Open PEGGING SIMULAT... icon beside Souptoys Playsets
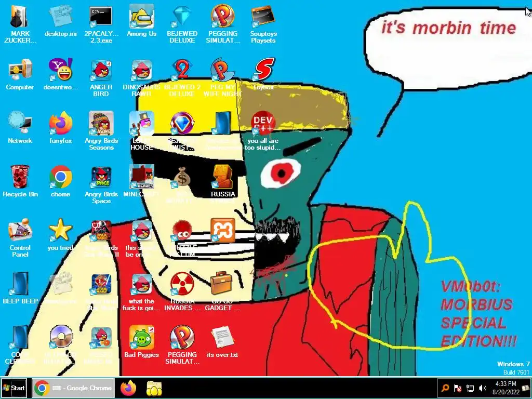Screen dimensions: 532x399 pos(222,16)
